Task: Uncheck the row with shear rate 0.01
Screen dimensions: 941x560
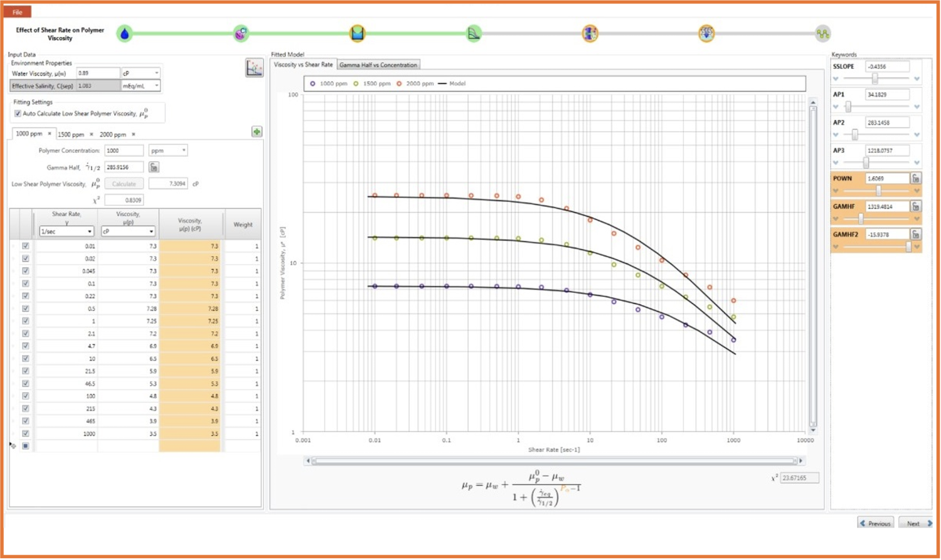Action: (x=26, y=246)
